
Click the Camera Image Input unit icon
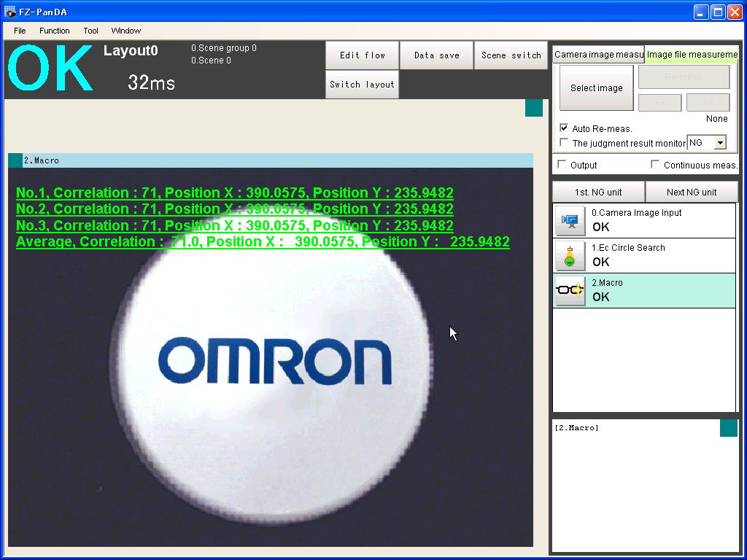coord(570,221)
